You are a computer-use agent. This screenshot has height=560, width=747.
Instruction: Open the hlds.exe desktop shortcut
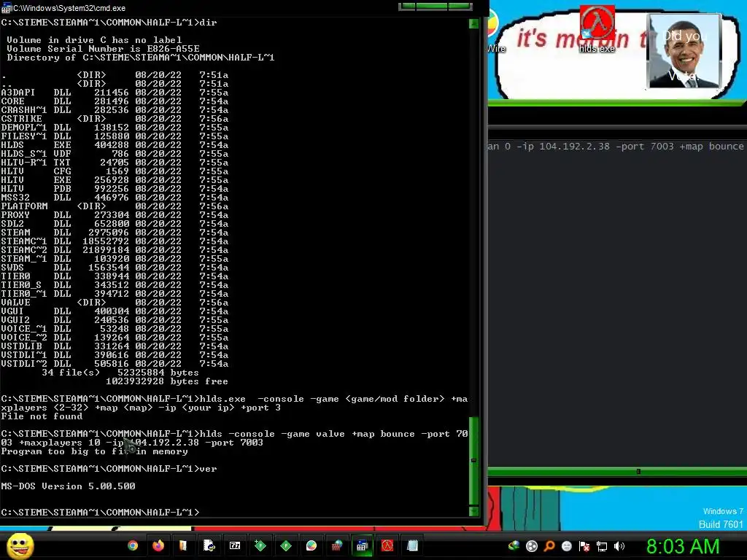tap(597, 29)
